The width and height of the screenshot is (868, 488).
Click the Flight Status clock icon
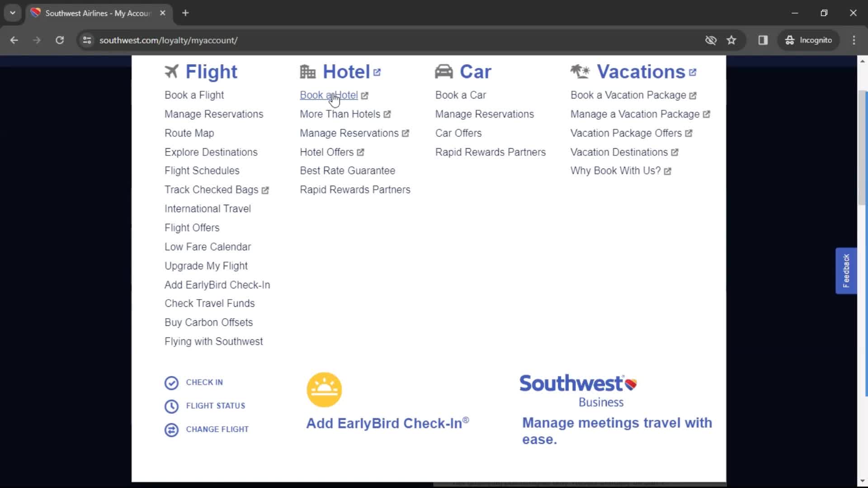coord(171,406)
